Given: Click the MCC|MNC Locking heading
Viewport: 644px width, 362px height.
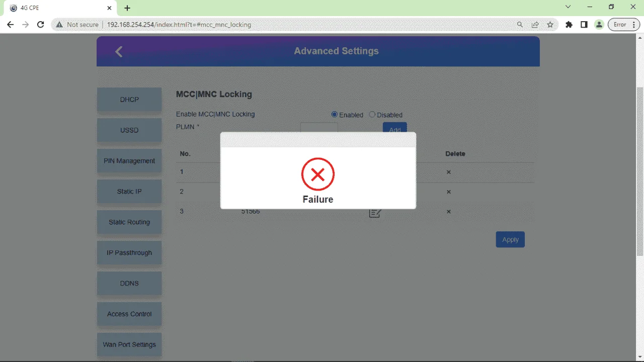Looking at the screenshot, I should click(214, 94).
